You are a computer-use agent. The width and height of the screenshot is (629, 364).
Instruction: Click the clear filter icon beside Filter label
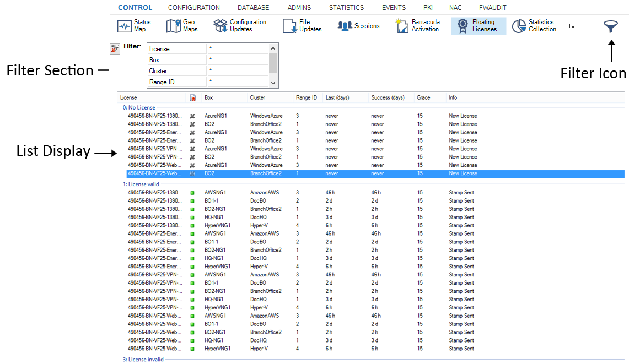(x=115, y=49)
